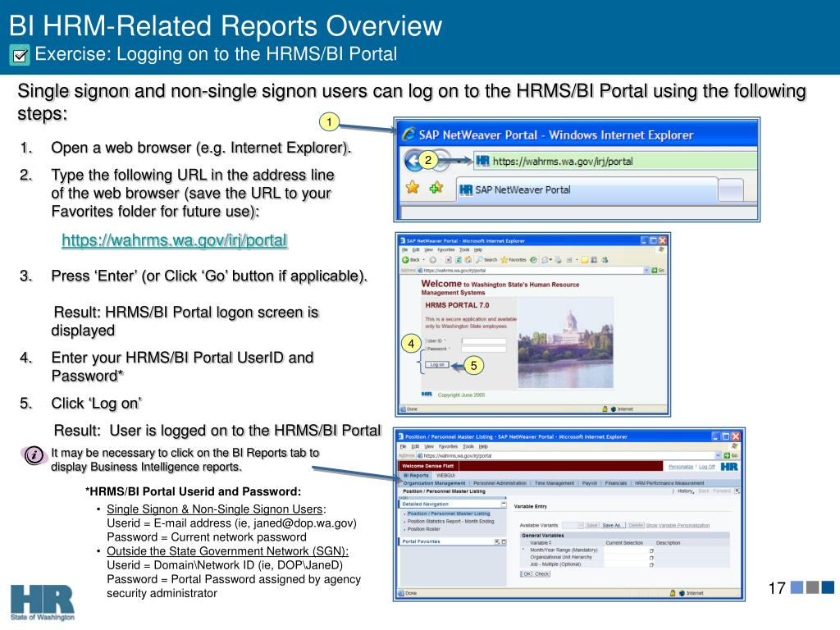
Task: Click the Log on button on HRMS Portal
Action: (x=437, y=364)
